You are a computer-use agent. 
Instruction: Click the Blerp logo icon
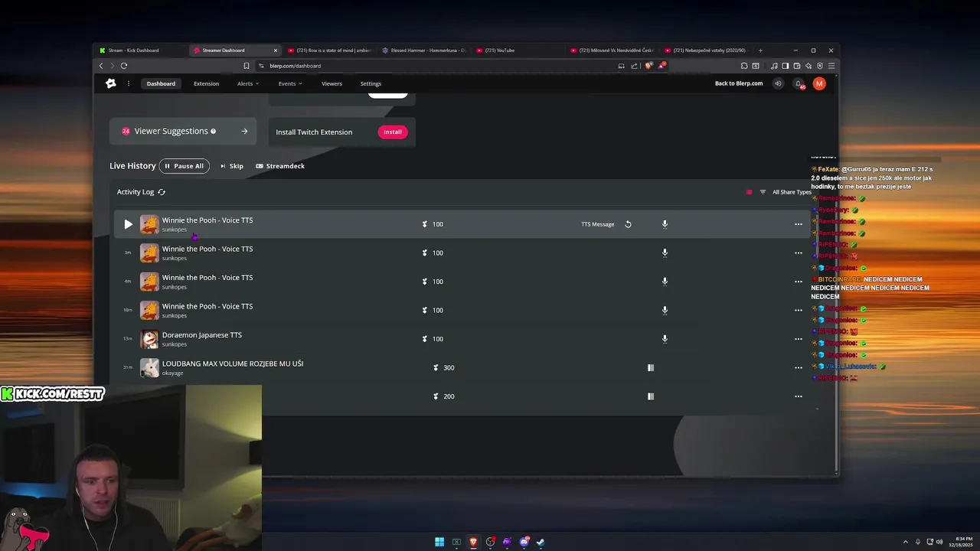[x=111, y=83]
